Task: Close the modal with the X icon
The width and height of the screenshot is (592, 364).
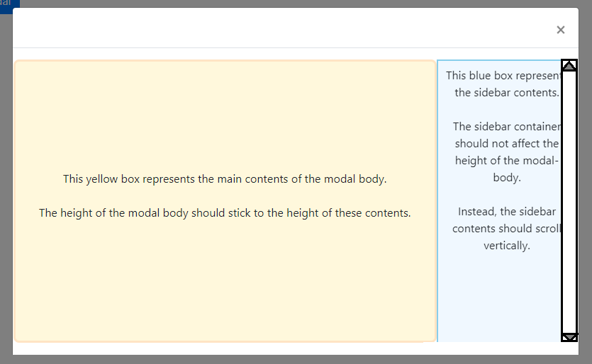Action: click(x=560, y=30)
